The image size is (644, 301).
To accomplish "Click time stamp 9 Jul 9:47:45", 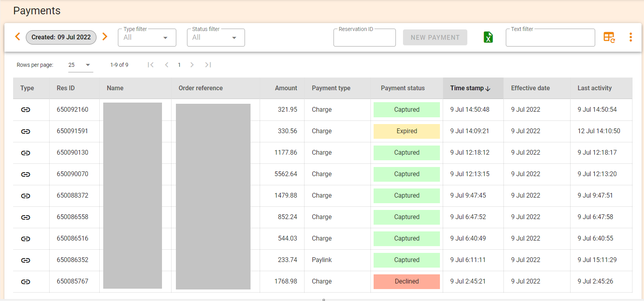I will click(468, 195).
